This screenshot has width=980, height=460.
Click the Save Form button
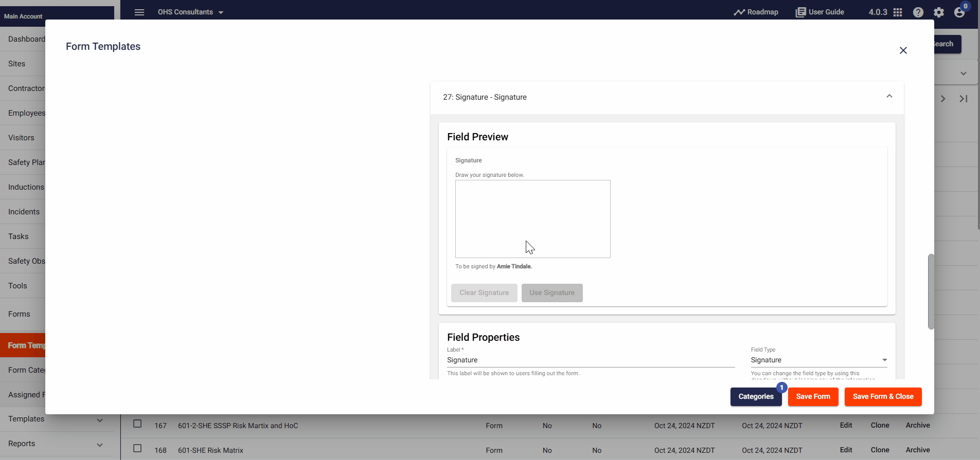[x=813, y=397]
